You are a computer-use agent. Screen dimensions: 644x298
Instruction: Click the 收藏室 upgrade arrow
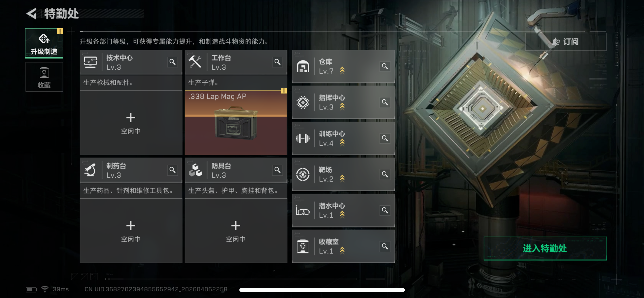pos(342,250)
